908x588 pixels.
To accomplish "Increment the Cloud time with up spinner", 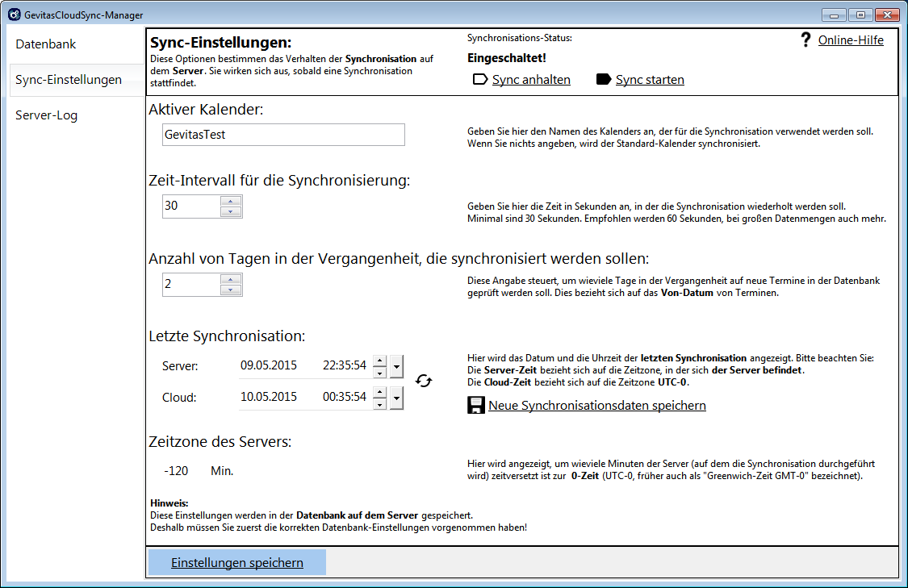I will pyautogui.click(x=379, y=392).
